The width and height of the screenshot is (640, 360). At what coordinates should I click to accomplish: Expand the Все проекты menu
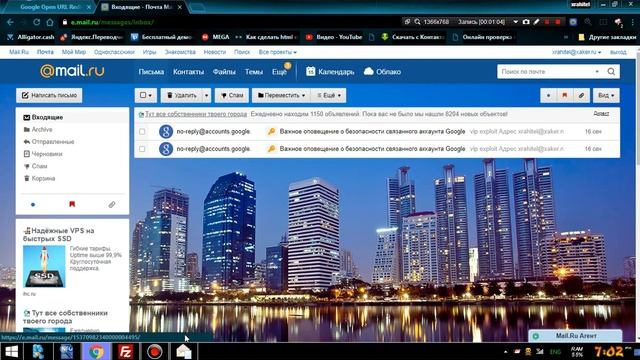[x=278, y=52]
